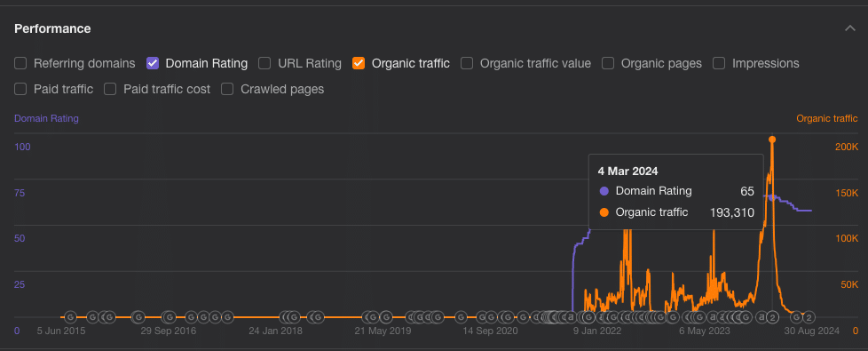Disable the Organic traffic checkbox
This screenshot has width=868, height=351.
[x=359, y=63]
